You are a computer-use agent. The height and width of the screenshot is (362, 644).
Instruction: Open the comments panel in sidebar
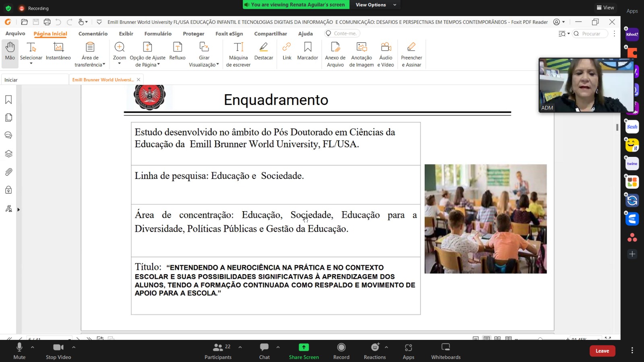point(8,136)
